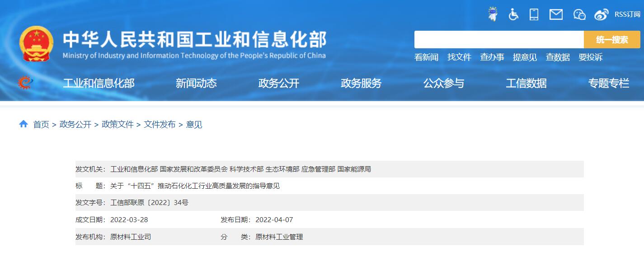Open the 公众参与 menu

coord(444,83)
